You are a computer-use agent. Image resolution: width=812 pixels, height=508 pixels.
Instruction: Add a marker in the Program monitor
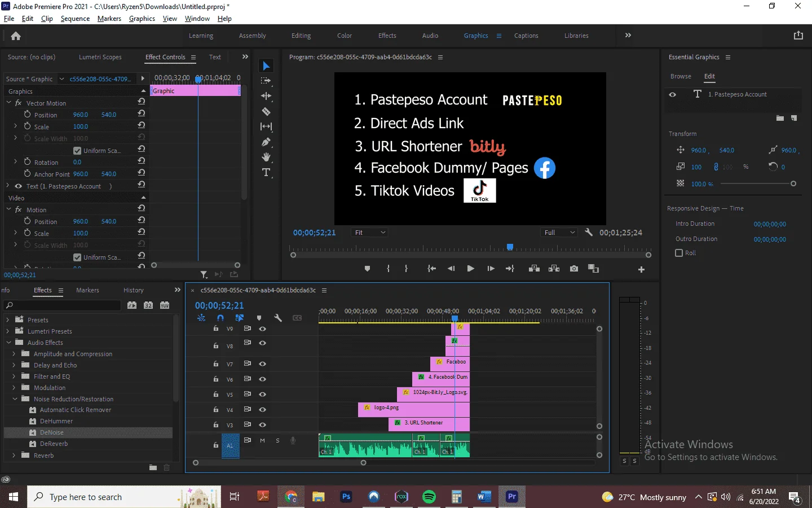pyautogui.click(x=368, y=269)
